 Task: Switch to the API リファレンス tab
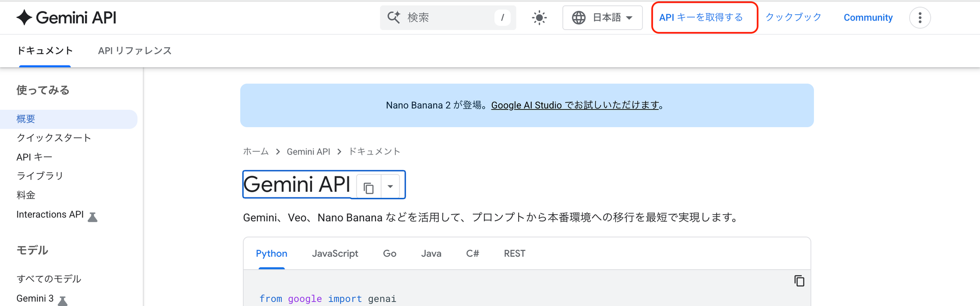point(134,51)
